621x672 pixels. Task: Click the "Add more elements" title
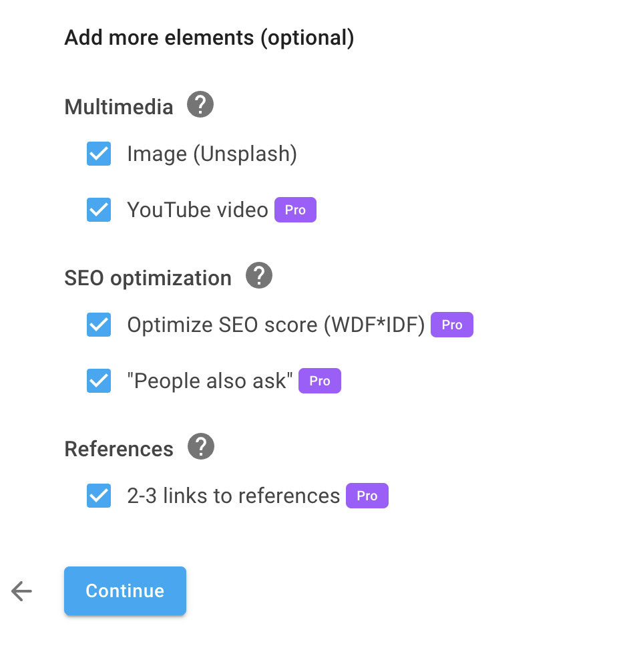click(209, 37)
